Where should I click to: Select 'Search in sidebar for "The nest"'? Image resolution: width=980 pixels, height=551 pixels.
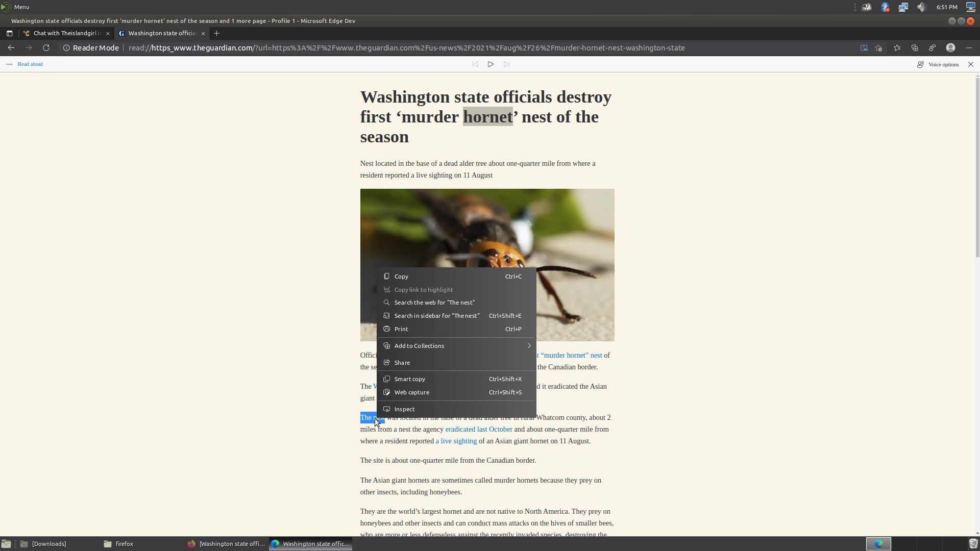[456, 316]
